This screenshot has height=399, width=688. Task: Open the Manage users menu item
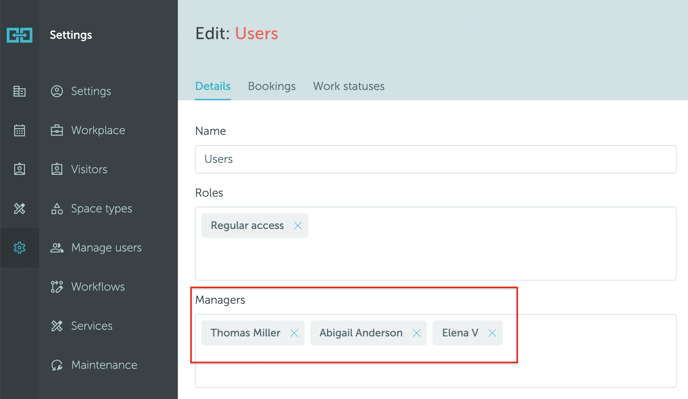click(108, 248)
